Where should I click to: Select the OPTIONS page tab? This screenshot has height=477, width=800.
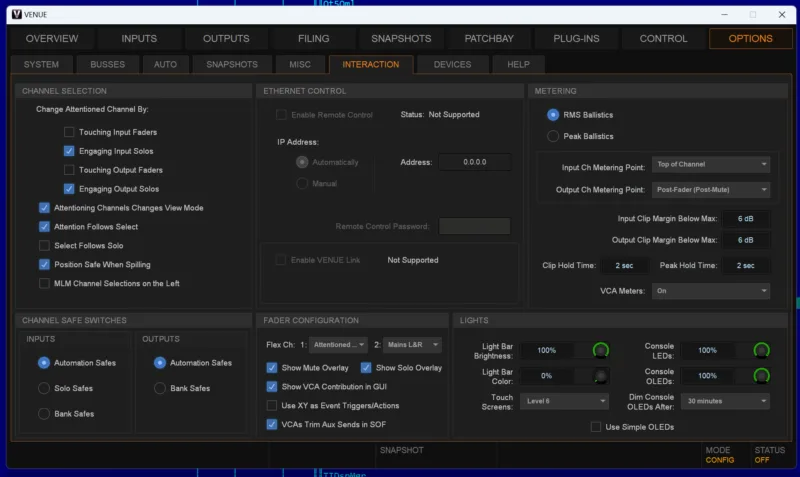[x=751, y=39]
